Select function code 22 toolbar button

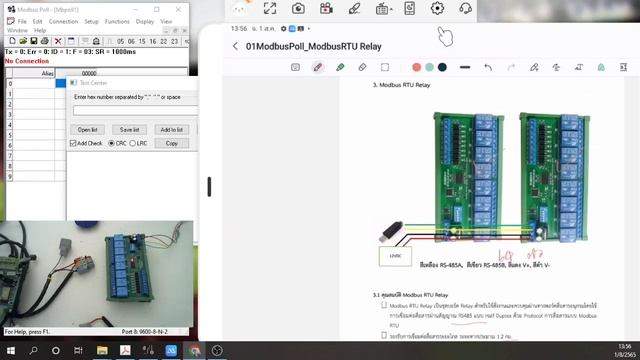click(x=164, y=41)
